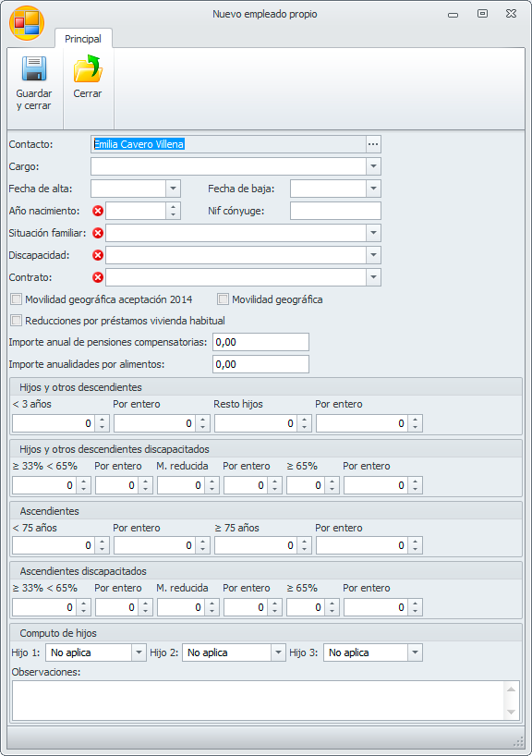Click the application logo orb icon
This screenshot has width=532, height=756.
coord(27,23)
